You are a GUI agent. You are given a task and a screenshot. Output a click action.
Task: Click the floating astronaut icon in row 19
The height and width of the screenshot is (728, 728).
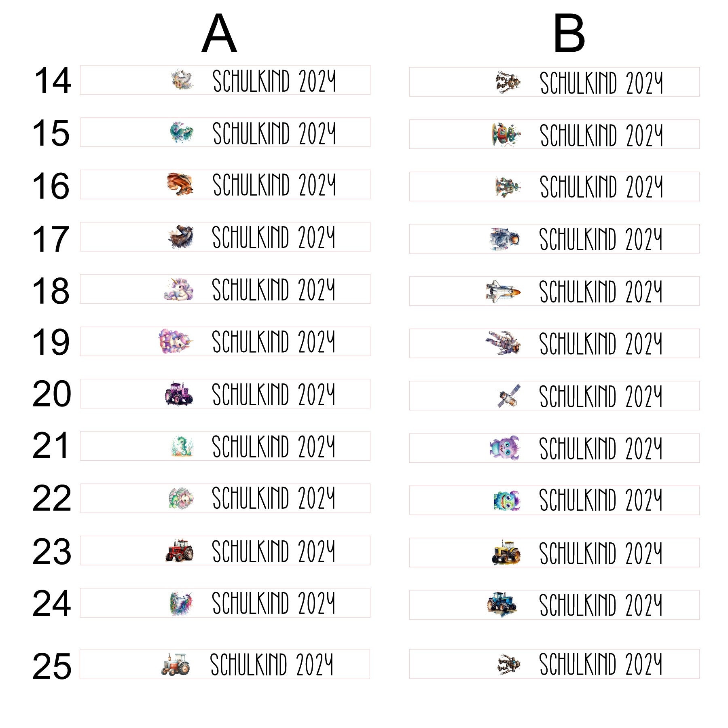[x=503, y=343]
